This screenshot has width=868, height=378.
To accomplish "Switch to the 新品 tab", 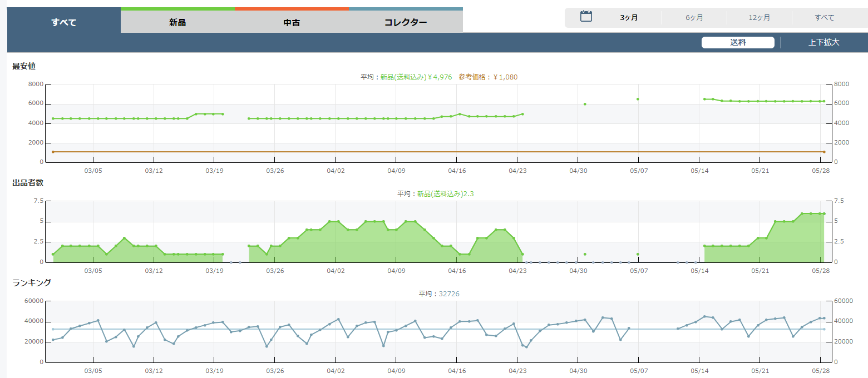I will pos(177,22).
